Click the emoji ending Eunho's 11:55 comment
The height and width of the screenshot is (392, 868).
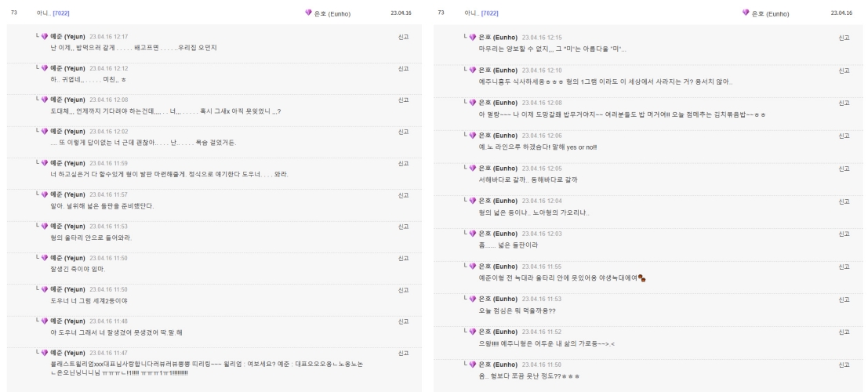642,278
